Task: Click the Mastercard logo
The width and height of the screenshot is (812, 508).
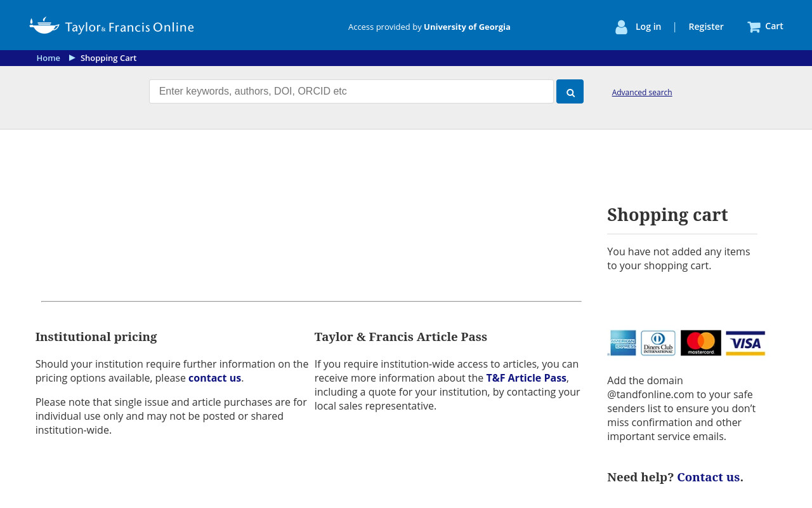Action: [x=701, y=343]
